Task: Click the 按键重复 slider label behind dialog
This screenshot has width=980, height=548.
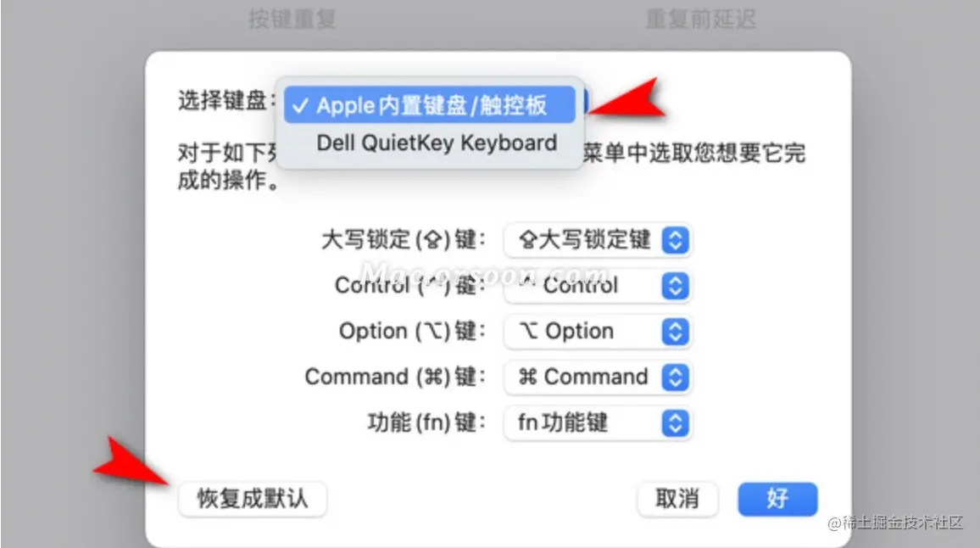Action: pos(292,19)
